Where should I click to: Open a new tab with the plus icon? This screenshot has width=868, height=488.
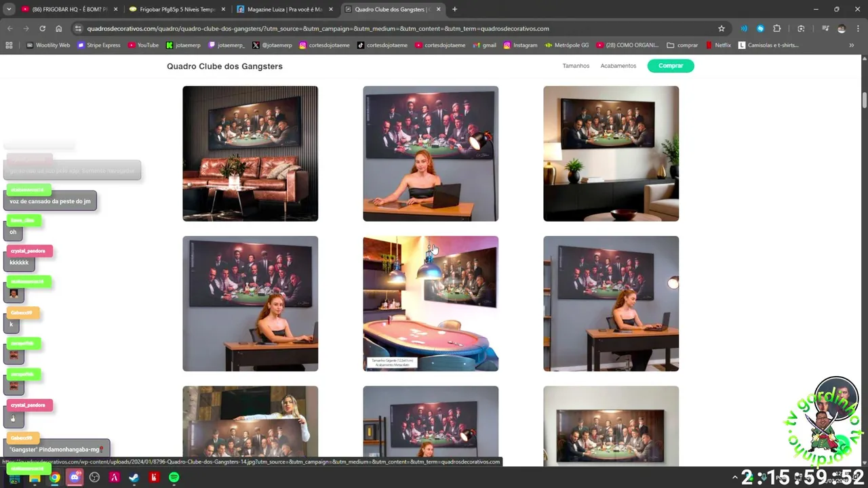pos(454,9)
